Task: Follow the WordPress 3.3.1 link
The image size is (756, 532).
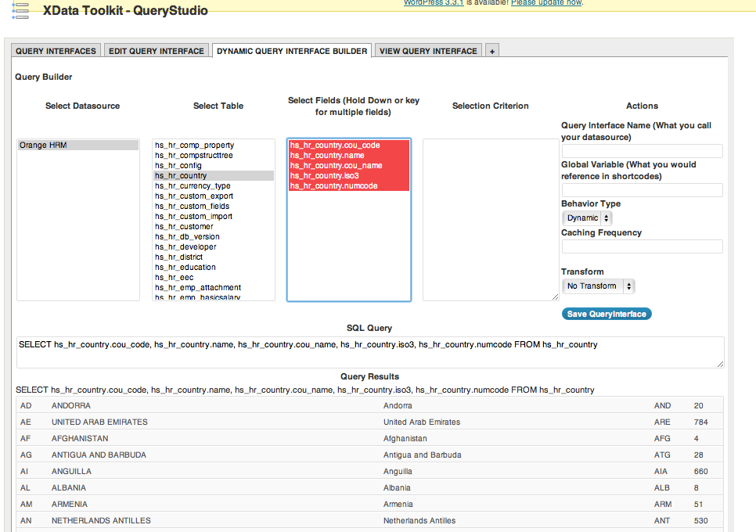Action: 434,3
